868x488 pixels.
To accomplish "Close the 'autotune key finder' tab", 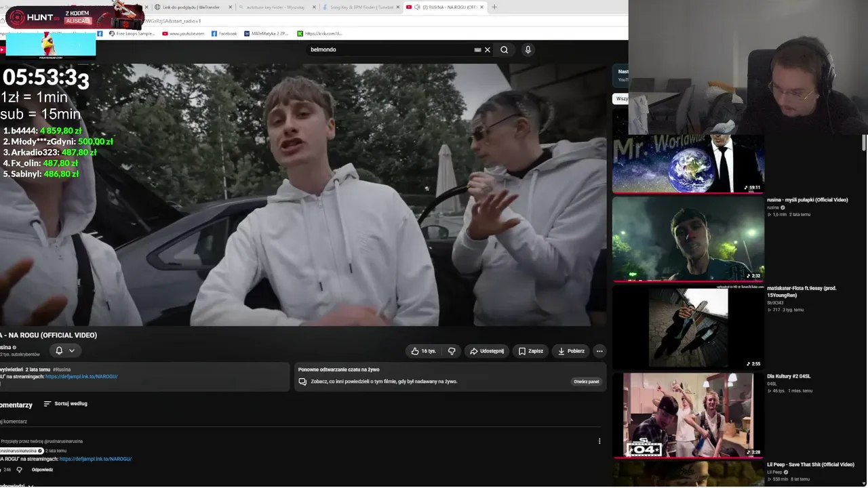I will pos(314,7).
